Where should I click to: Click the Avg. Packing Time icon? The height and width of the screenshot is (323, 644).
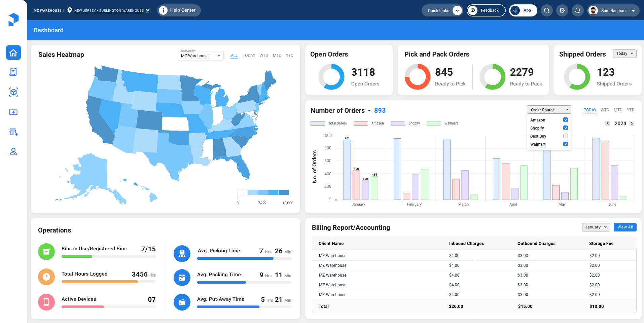(x=182, y=278)
